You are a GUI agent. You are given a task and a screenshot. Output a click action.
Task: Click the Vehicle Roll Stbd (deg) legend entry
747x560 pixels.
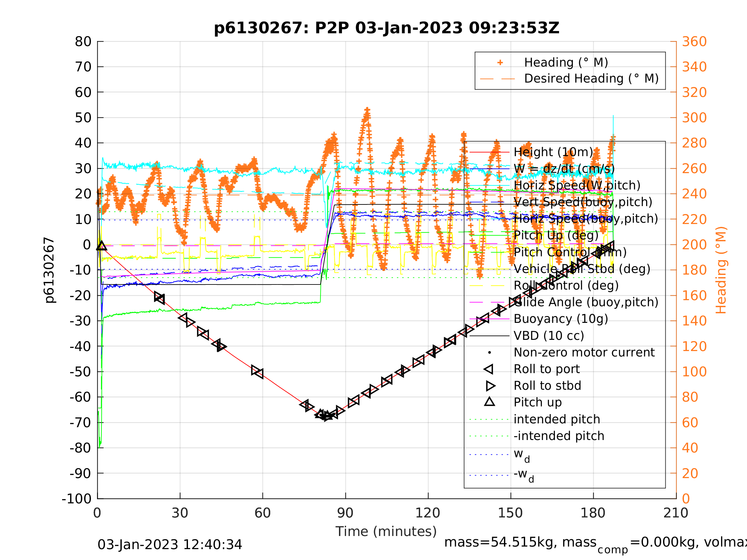pos(582,269)
